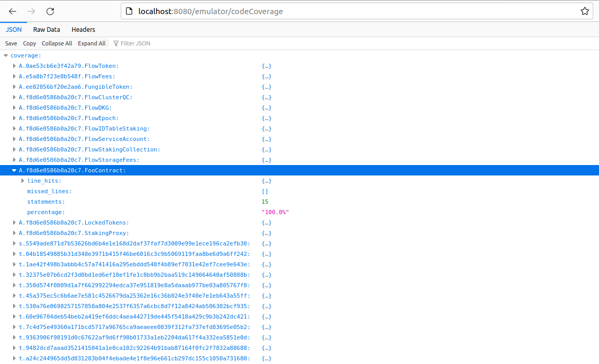
Task: Expand the LockedTokens entry
Action: (14, 223)
